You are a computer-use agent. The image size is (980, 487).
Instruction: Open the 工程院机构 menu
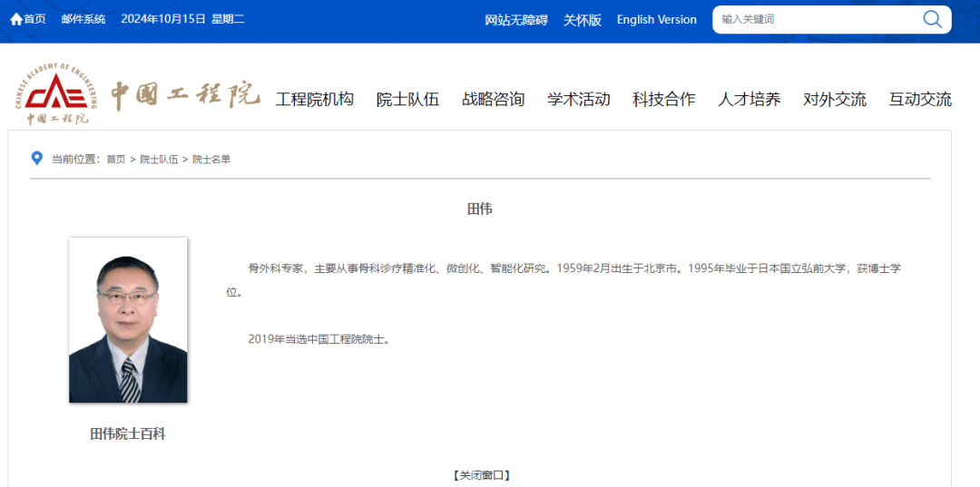[x=315, y=100]
